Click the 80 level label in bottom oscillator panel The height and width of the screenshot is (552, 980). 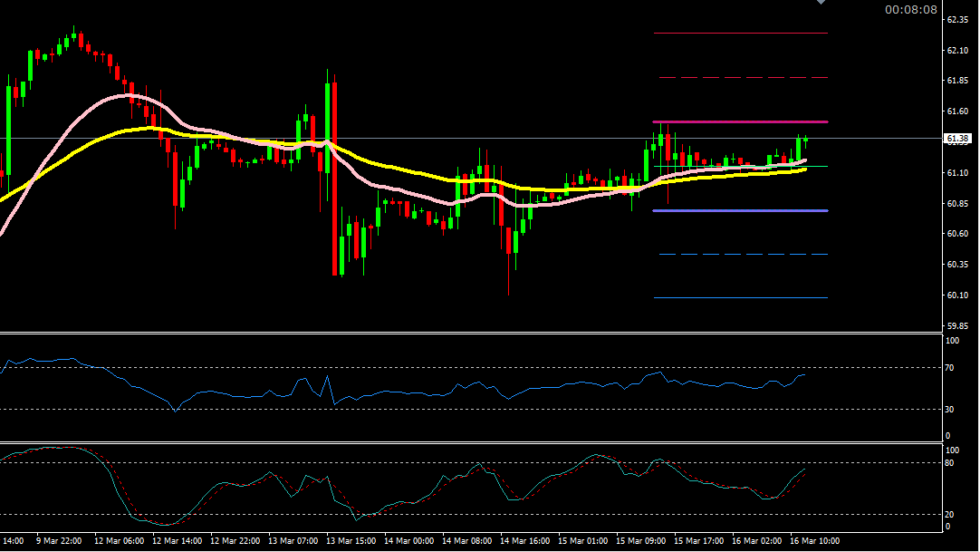pyautogui.click(x=949, y=463)
